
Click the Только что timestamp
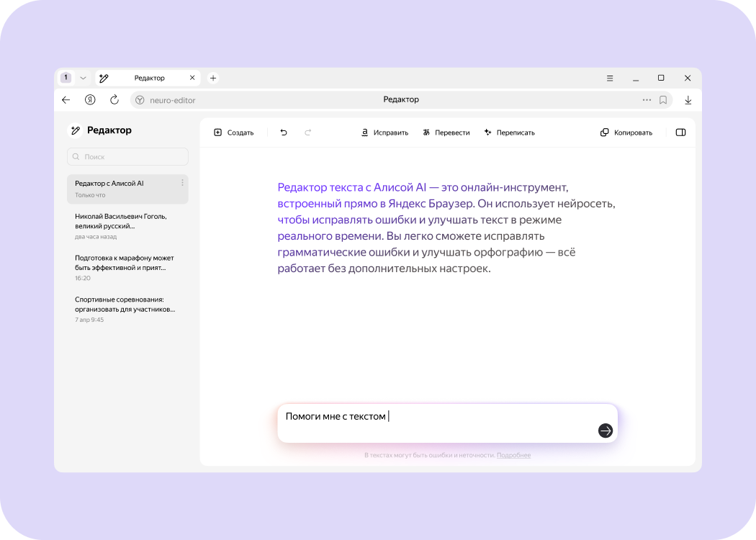[x=90, y=195]
